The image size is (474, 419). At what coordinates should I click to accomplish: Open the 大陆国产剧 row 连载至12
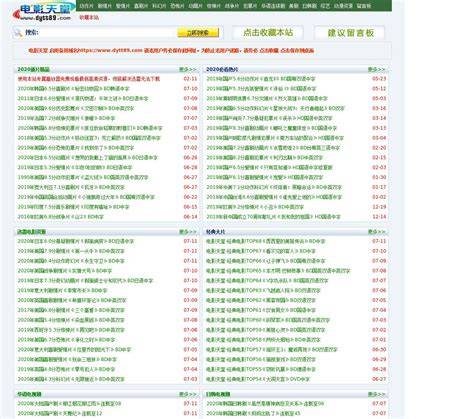60,414
